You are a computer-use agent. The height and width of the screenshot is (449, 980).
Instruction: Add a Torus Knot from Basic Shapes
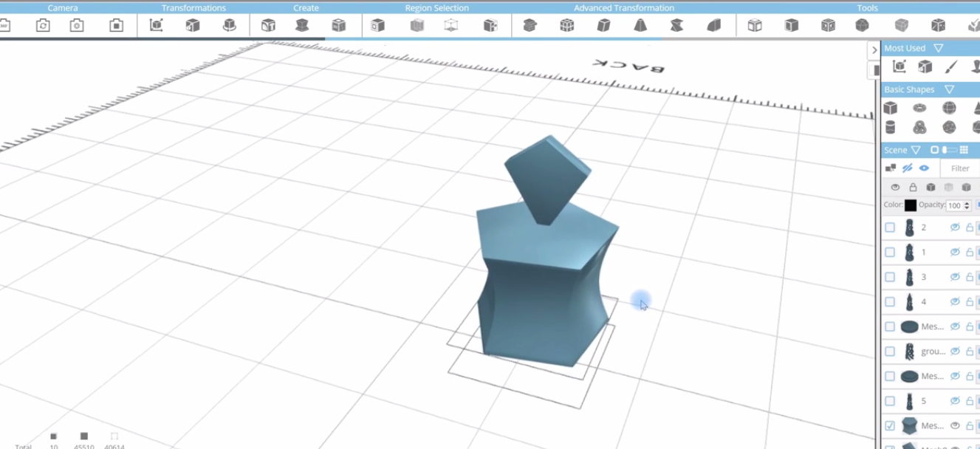coord(919,128)
